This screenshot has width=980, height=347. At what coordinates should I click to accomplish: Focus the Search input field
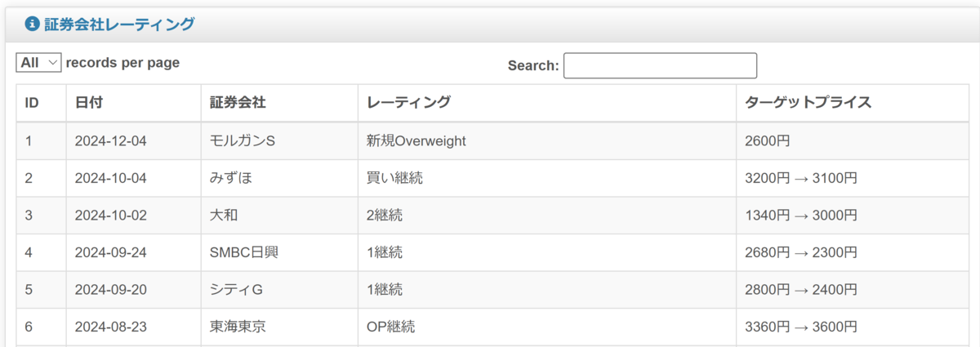pos(660,65)
